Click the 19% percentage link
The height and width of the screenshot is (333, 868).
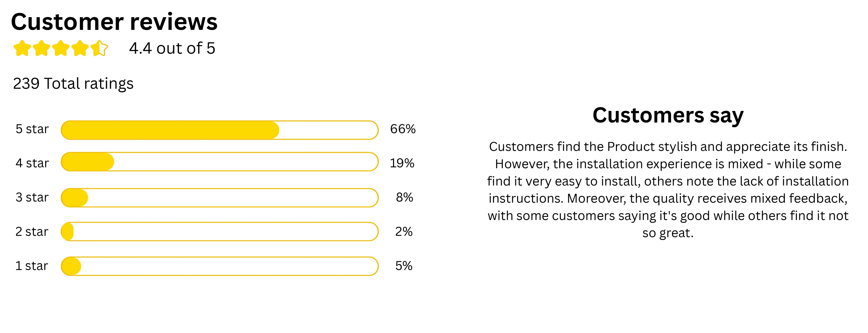(402, 163)
